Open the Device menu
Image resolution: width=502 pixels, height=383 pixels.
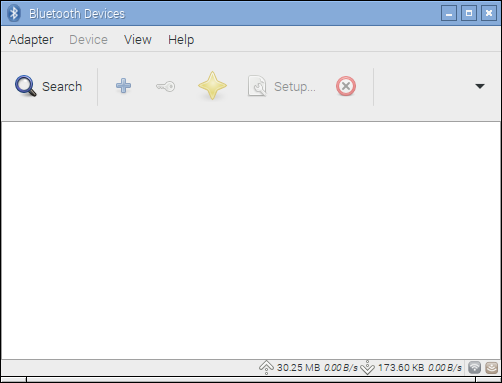click(88, 40)
